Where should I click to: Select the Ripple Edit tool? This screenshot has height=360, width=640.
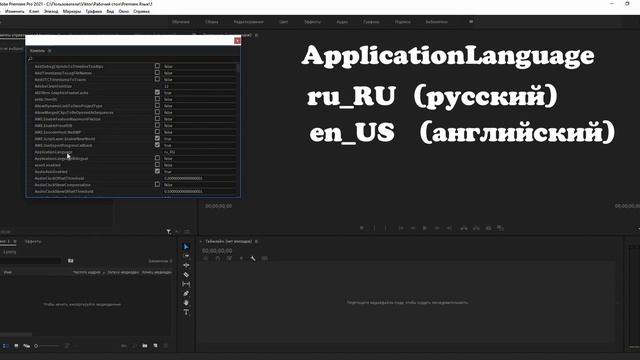coord(186,265)
